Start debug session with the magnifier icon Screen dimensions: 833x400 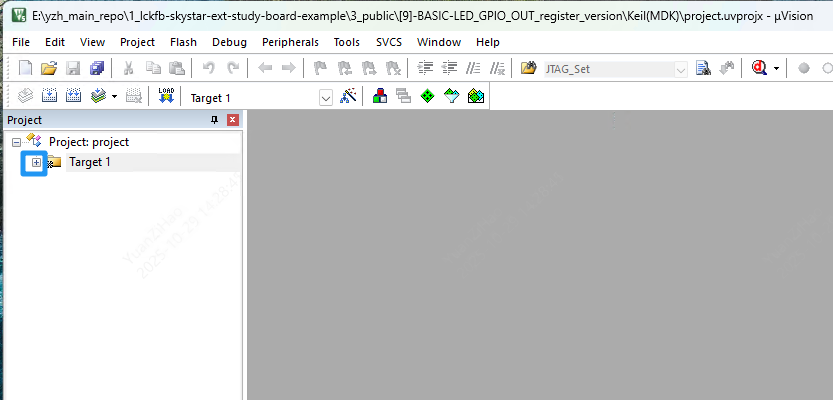click(x=759, y=68)
